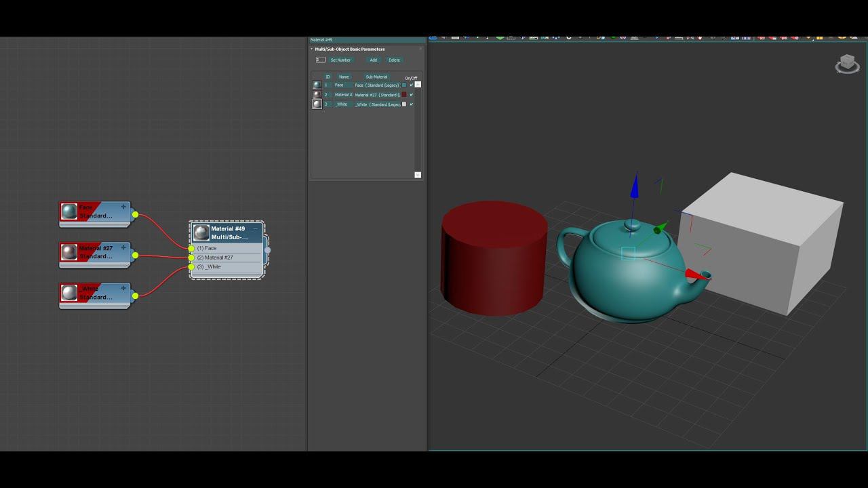The height and width of the screenshot is (488, 868).
Task: Expand the Face node with plus icon
Action: [x=123, y=207]
